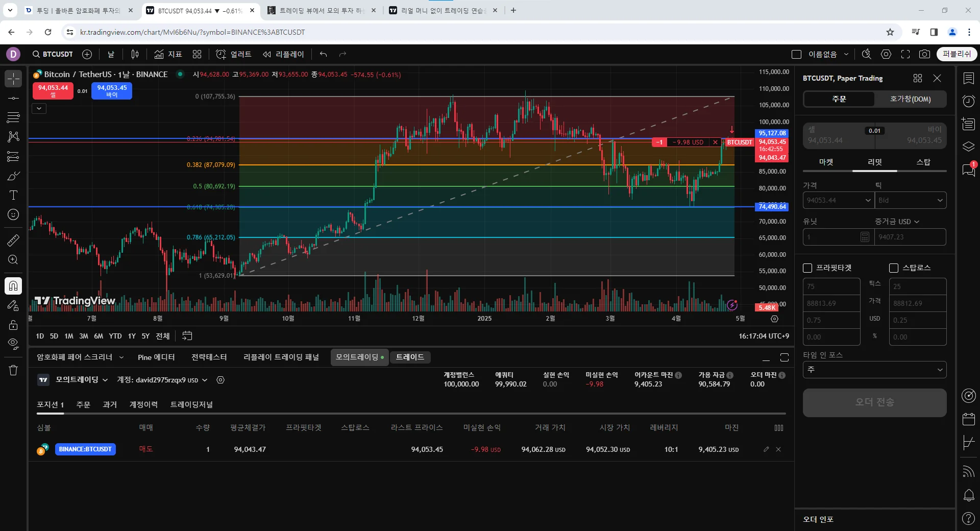Add a symbol to compare with plus icon

coord(87,54)
